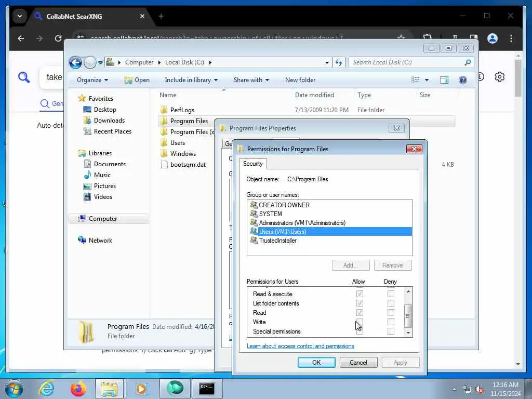This screenshot has width=532, height=399.
Task: Expand the view options dropdown arrow
Action: (x=427, y=80)
